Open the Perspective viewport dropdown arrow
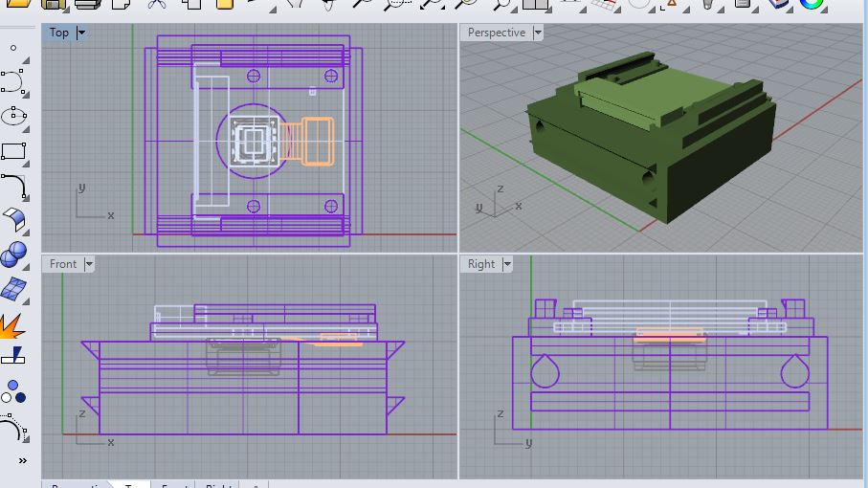868x488 pixels. click(538, 33)
